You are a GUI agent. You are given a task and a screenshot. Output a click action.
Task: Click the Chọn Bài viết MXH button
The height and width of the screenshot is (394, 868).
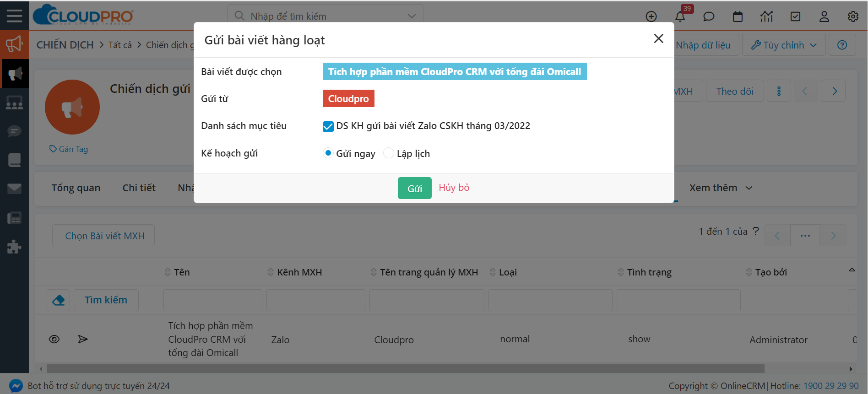(103, 235)
